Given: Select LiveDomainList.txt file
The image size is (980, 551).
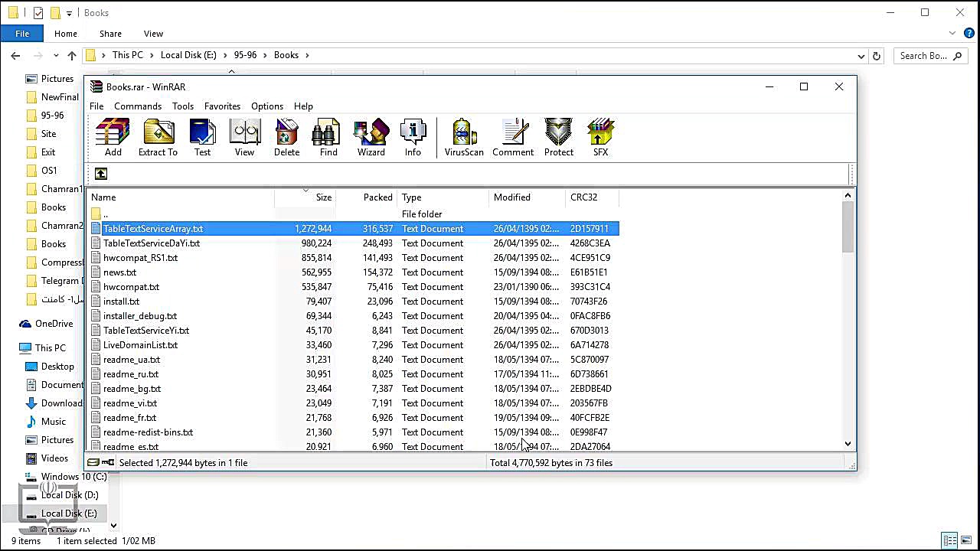Looking at the screenshot, I should (140, 345).
